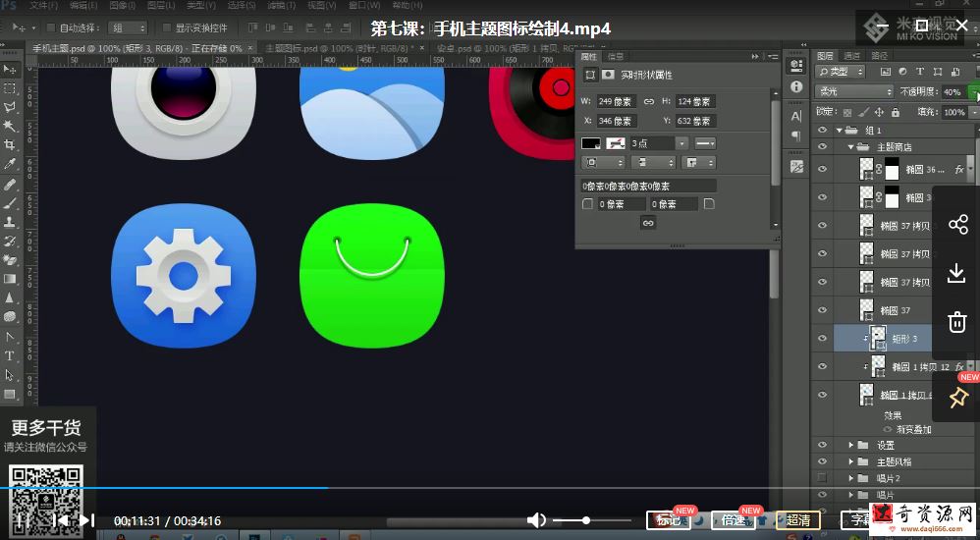This screenshot has height=540, width=980.
Task: Select the Gradient tool
Action: 10,279
